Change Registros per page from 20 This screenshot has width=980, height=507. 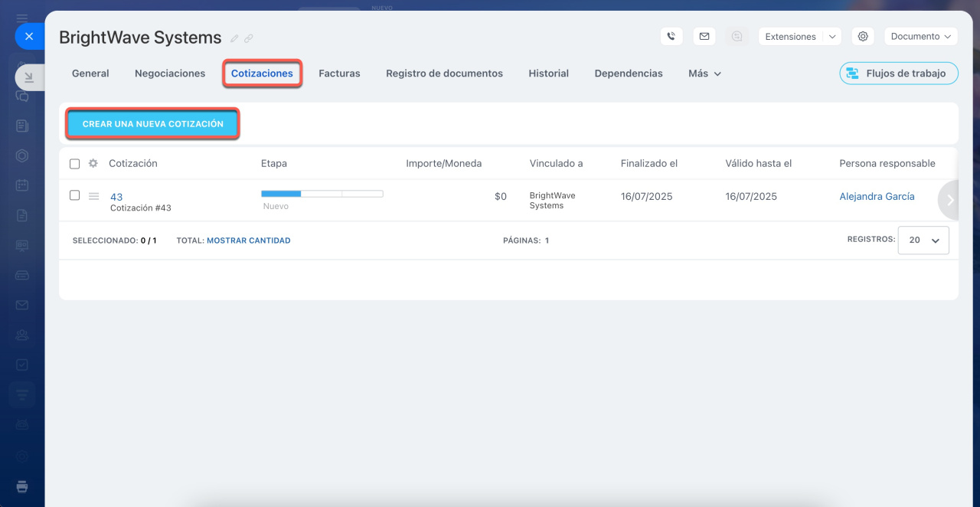[x=923, y=240]
